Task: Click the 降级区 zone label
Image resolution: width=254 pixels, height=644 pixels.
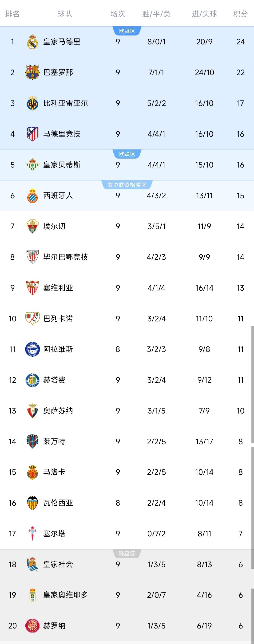Action: 127,554
